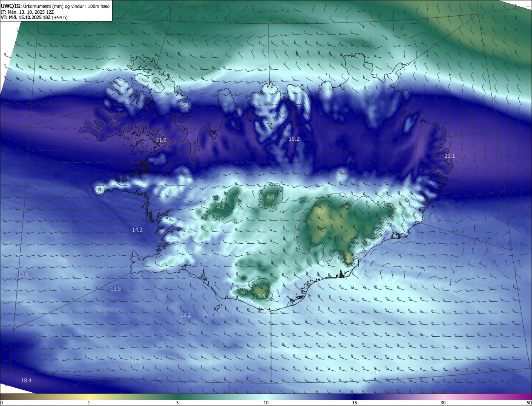
Task: Click the "30" tick on the color scale
Action: point(443,403)
